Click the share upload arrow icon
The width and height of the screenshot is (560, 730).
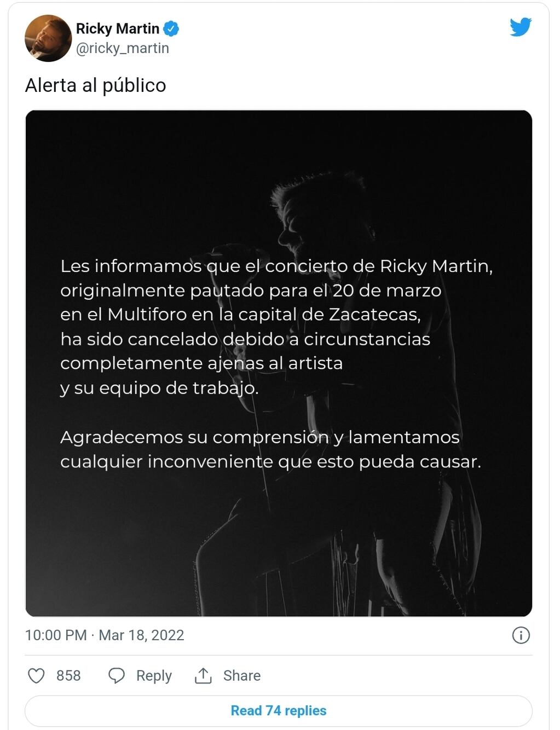(x=203, y=676)
